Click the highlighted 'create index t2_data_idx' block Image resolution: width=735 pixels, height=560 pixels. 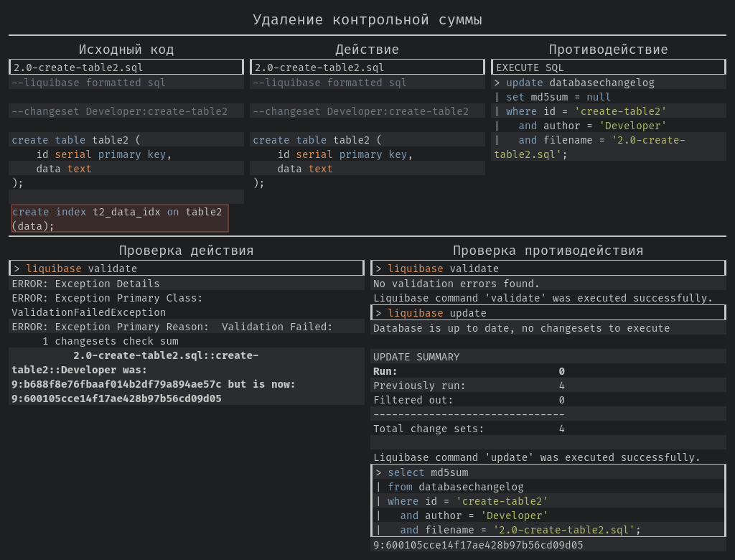pos(120,218)
